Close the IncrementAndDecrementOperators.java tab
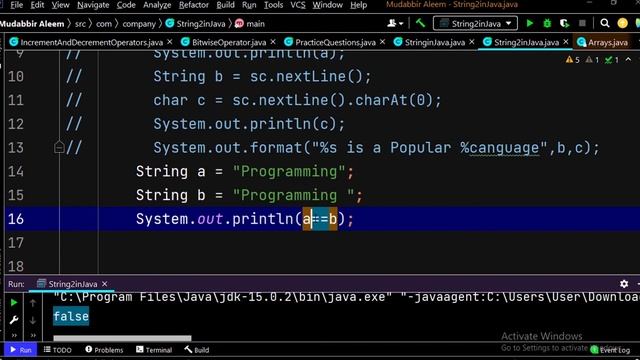Viewport: 640px width, 360px height. coord(170,42)
